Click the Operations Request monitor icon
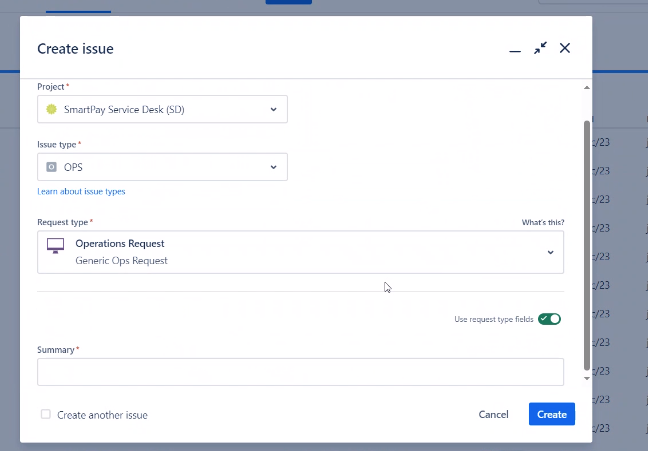 [55, 246]
